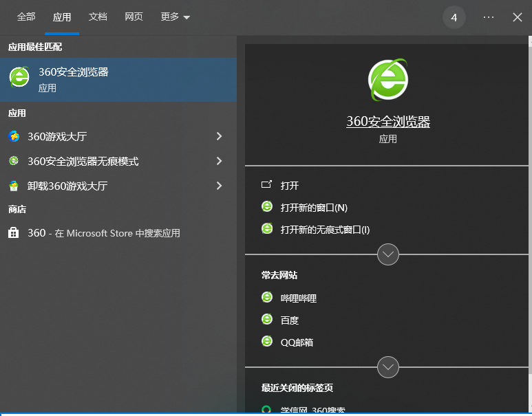Click 打开 to launch the browser
Screen dimensions: 532x416
point(290,186)
